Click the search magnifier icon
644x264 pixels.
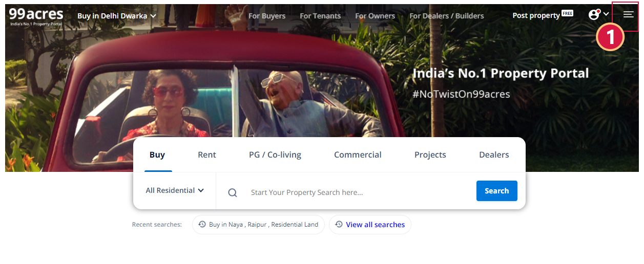(x=233, y=193)
